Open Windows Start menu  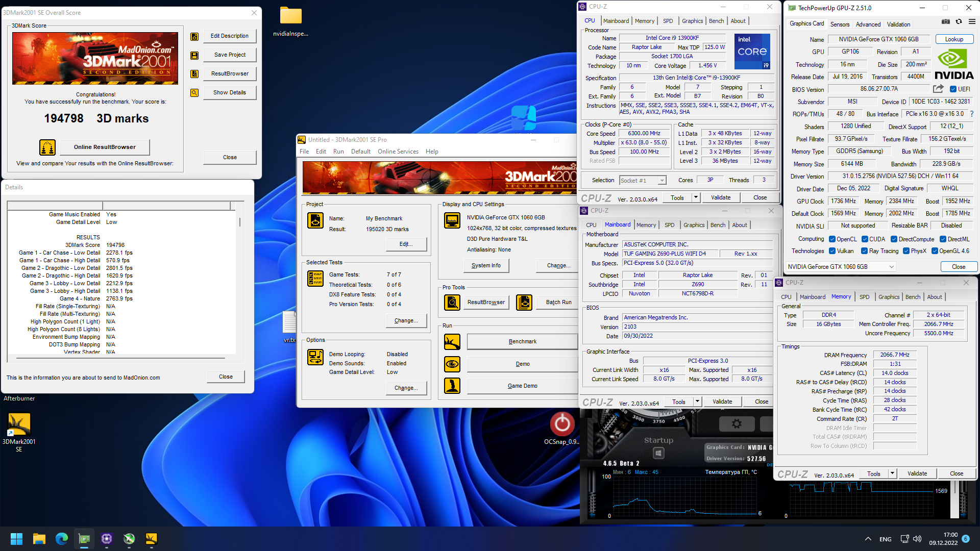point(16,539)
